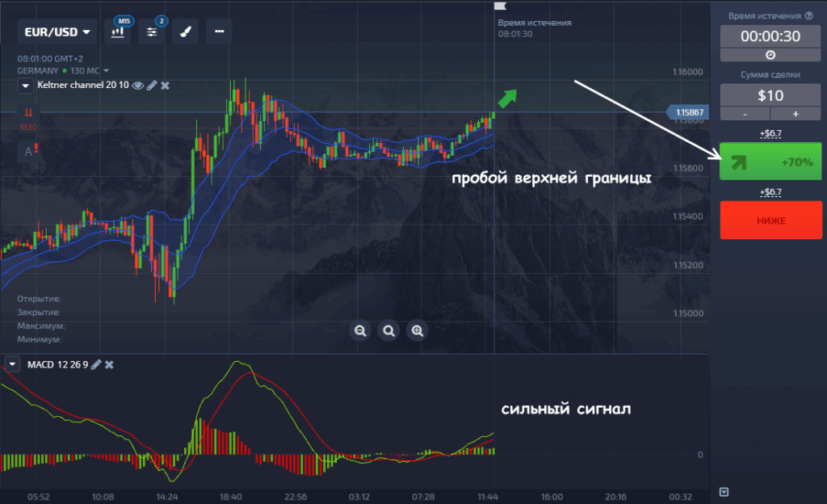Click the middle magnifier icon

click(388, 330)
